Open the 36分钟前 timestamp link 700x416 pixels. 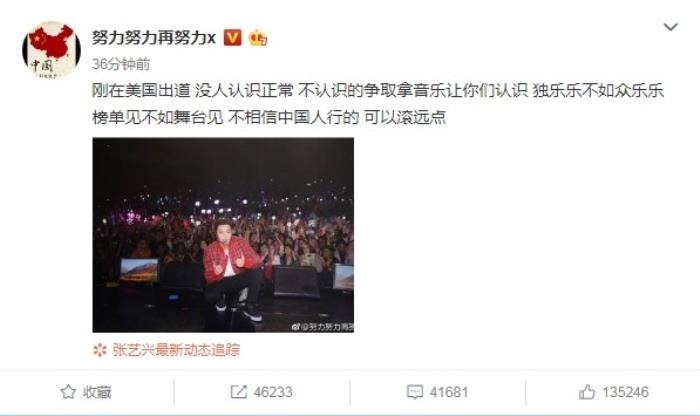(x=121, y=64)
